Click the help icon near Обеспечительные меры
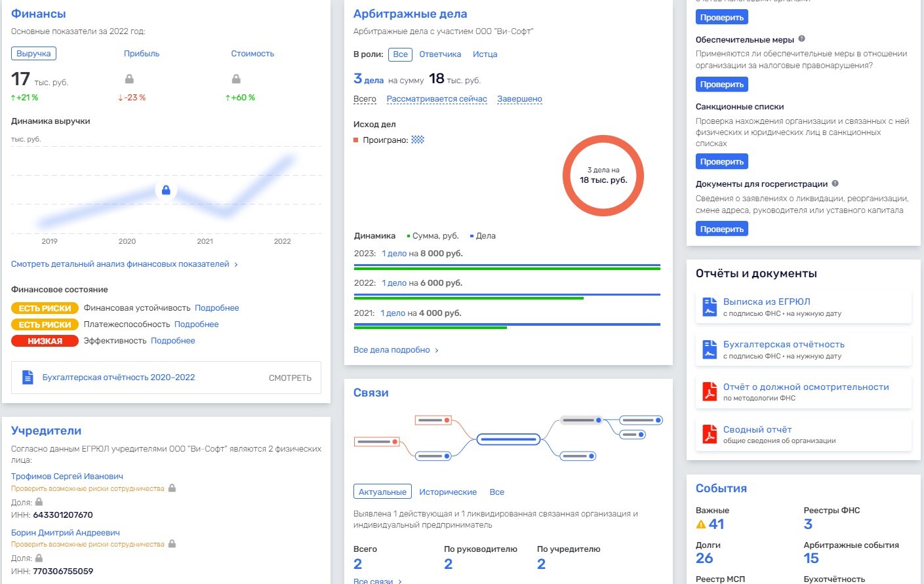This screenshot has height=584, width=924. pyautogui.click(x=801, y=39)
